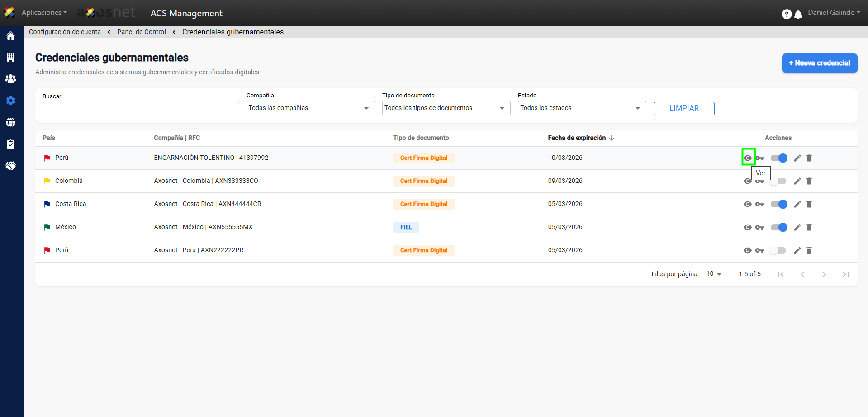
Task: Disable the ENCARNACIÓN TOLENTINO credential toggle
Action: [779, 158]
